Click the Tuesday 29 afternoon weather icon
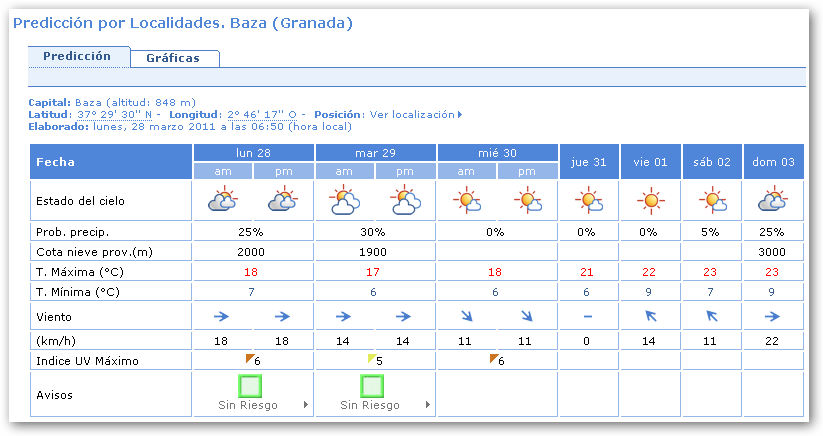Image resolution: width=823 pixels, height=436 pixels. pos(405,201)
